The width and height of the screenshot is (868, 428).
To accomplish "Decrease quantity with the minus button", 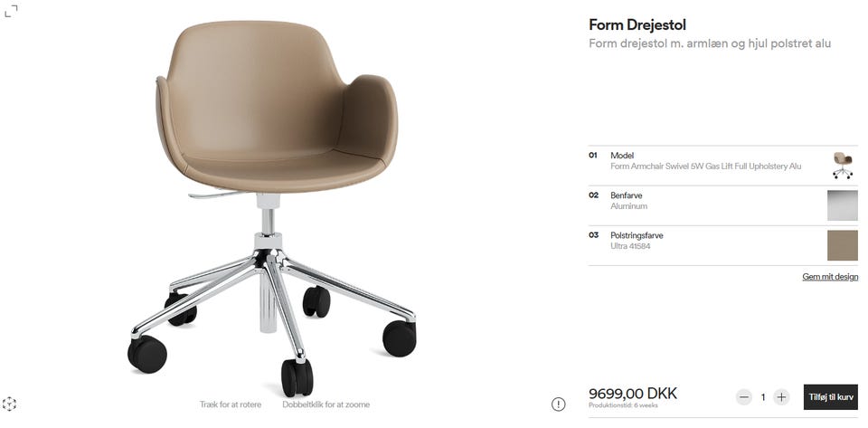I will pos(744,397).
